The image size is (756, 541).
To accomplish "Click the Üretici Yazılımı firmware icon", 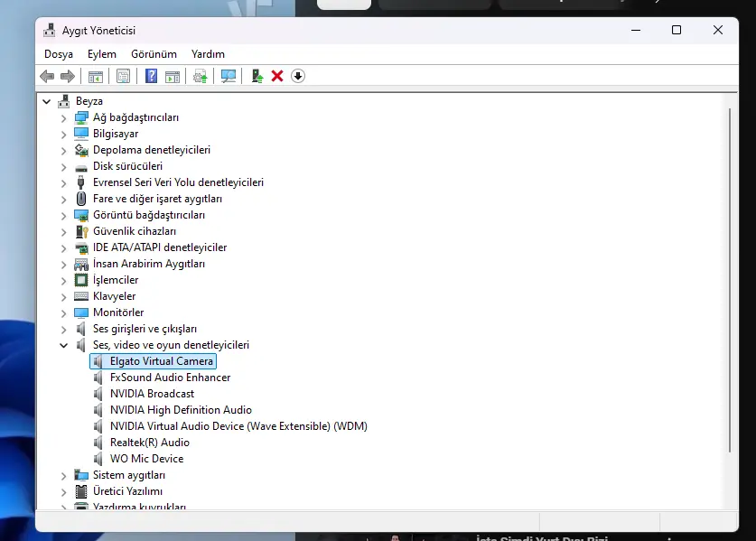I will point(81,491).
